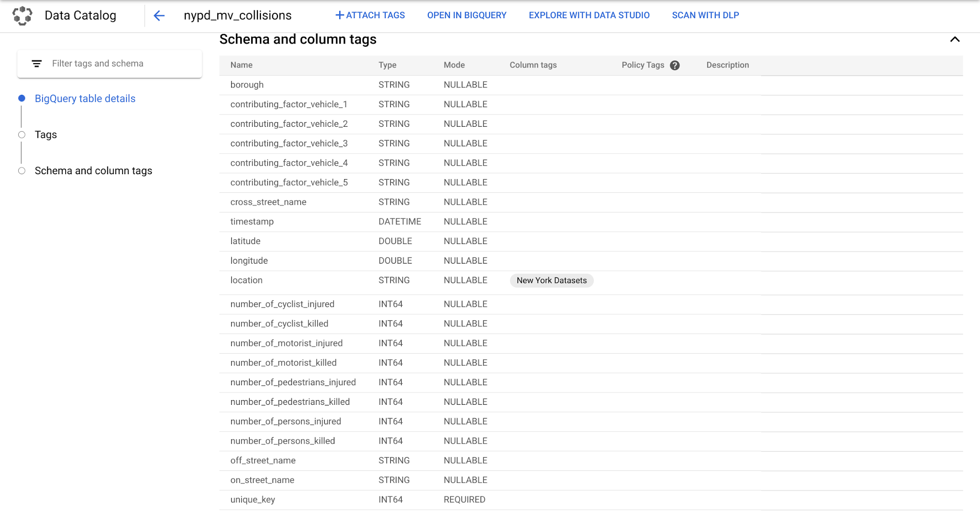Screen dimensions: 980x513
Task: Select number_of_motorist_killed field
Action: pyautogui.click(x=283, y=363)
